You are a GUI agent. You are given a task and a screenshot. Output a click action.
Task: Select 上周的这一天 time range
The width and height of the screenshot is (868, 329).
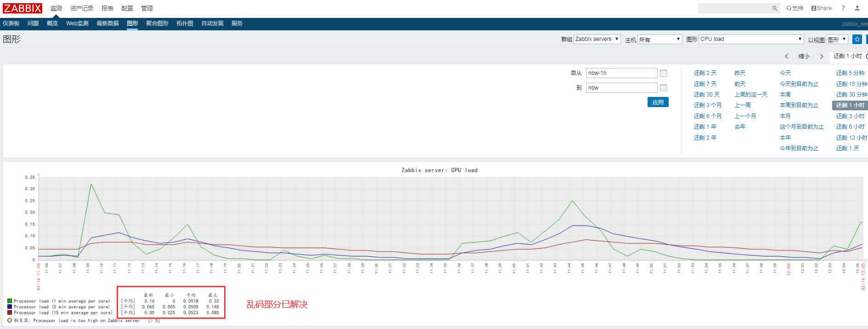751,95
